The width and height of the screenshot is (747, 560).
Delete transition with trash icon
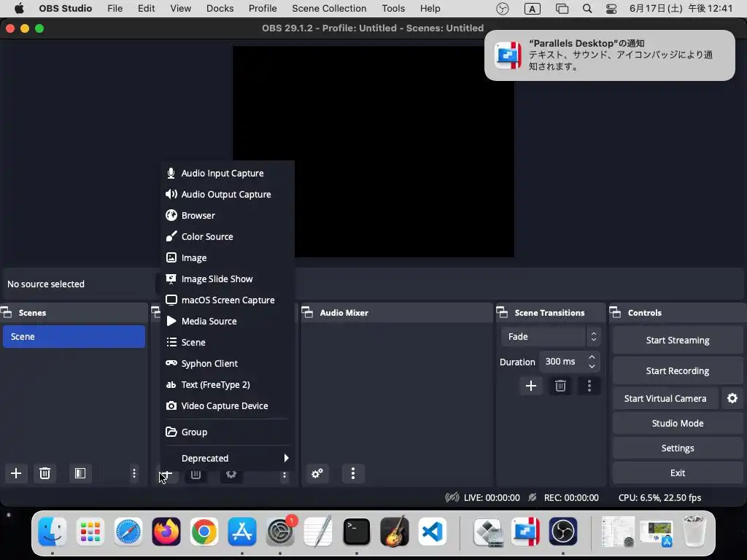(560, 386)
